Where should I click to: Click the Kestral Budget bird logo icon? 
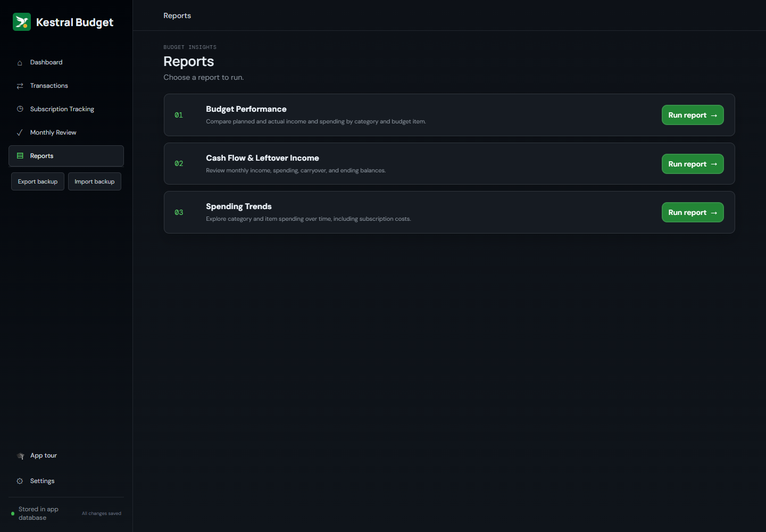coord(22,22)
